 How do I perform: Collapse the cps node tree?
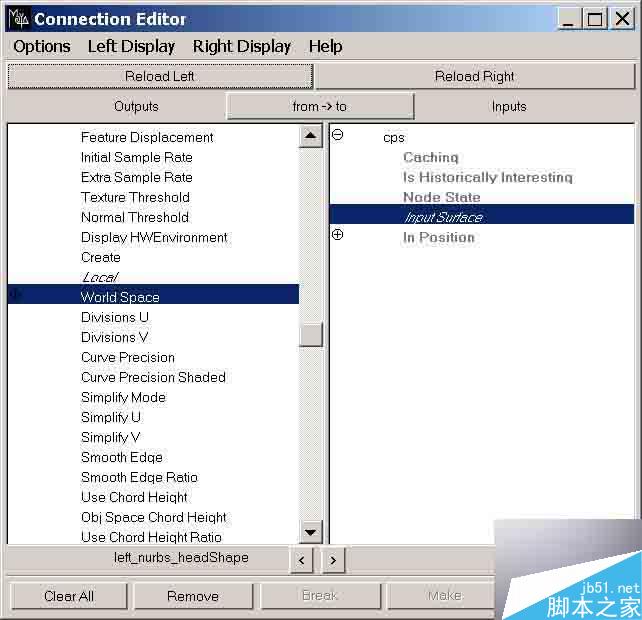337,135
